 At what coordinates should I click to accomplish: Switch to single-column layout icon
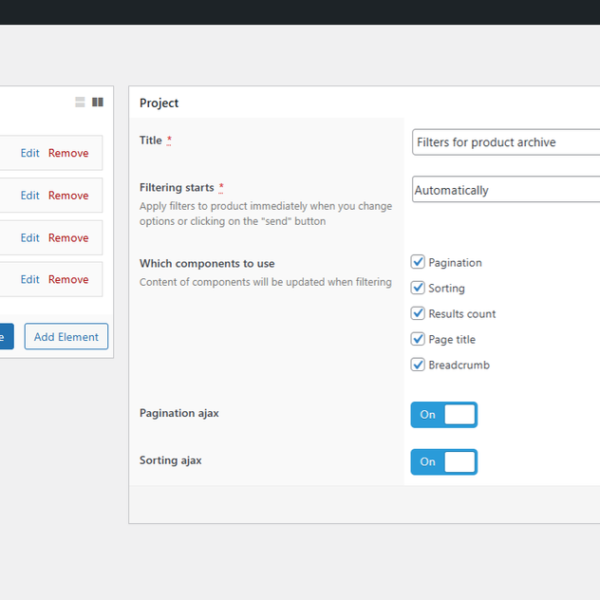[x=80, y=102]
